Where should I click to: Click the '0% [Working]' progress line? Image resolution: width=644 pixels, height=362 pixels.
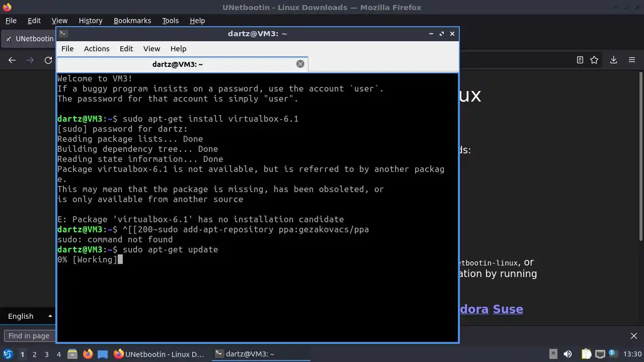(87, 259)
